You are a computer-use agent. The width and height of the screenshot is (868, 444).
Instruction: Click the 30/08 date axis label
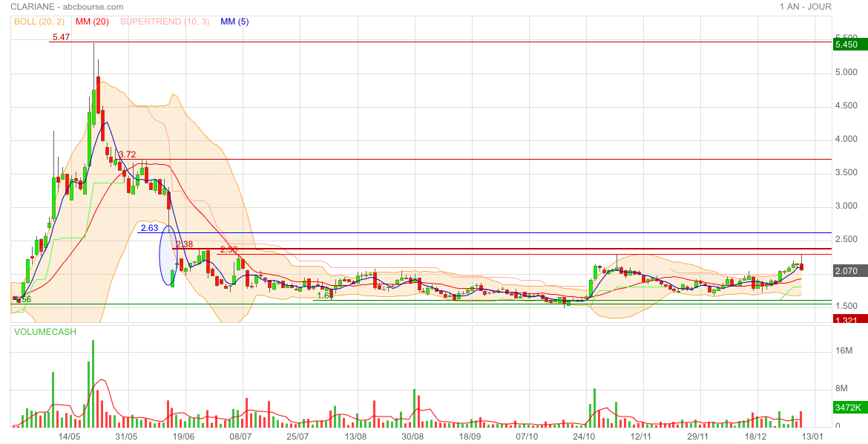click(412, 437)
